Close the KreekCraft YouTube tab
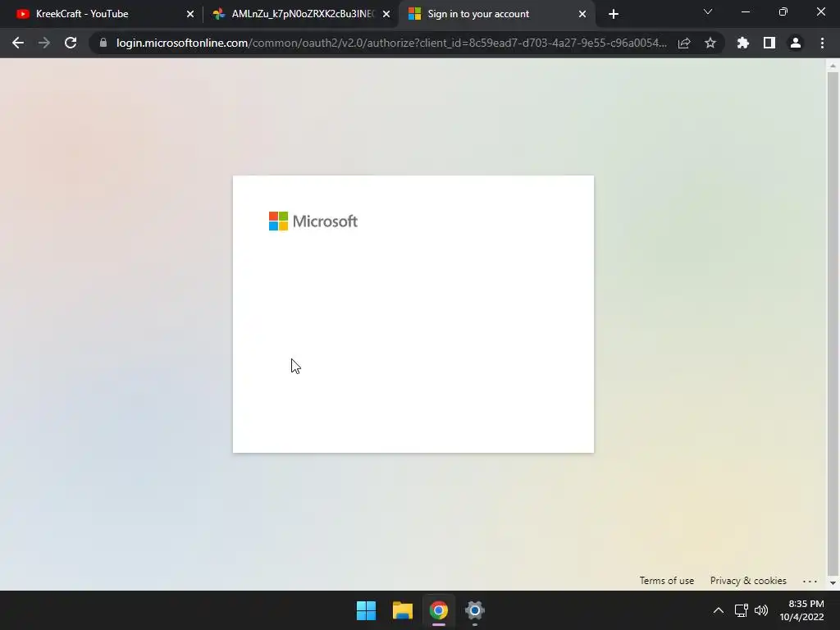This screenshot has height=630, width=840. [x=190, y=14]
